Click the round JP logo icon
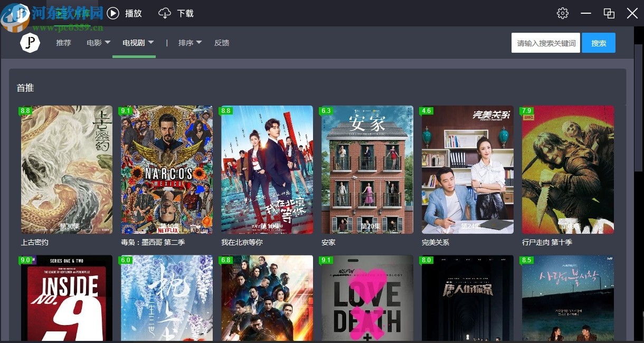The height and width of the screenshot is (343, 644). [x=30, y=43]
